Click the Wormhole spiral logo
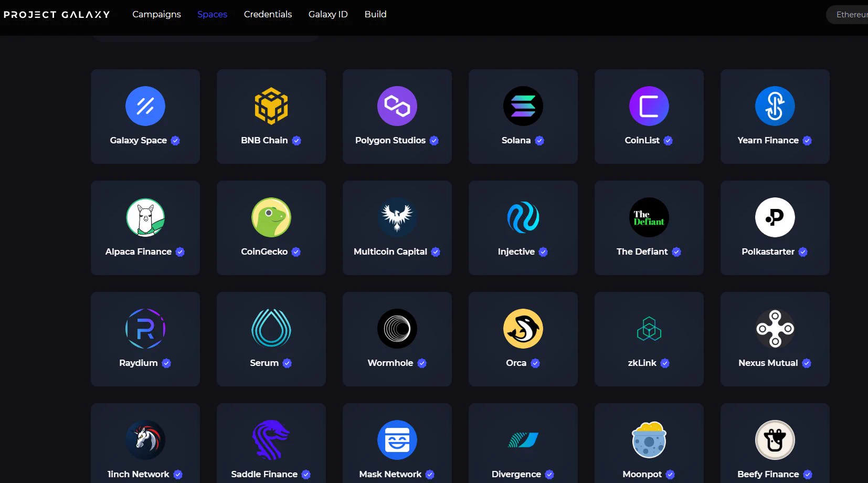Screen dimensions: 868x483 [397, 329]
